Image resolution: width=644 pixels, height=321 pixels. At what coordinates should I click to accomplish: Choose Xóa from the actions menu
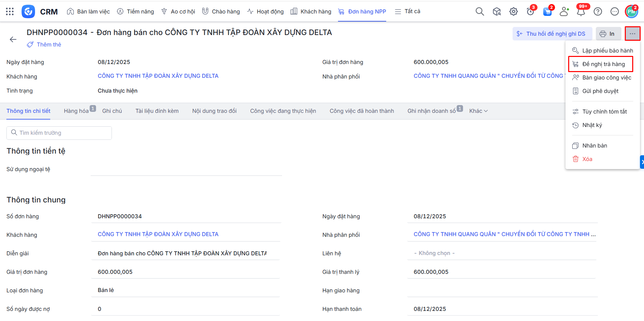587,159
